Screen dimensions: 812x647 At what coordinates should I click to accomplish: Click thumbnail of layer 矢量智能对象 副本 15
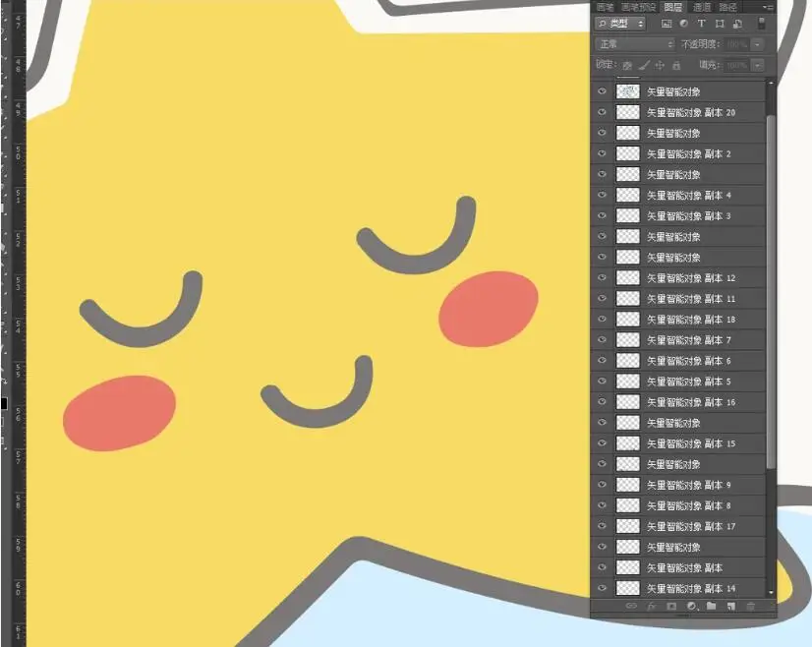[x=627, y=443]
